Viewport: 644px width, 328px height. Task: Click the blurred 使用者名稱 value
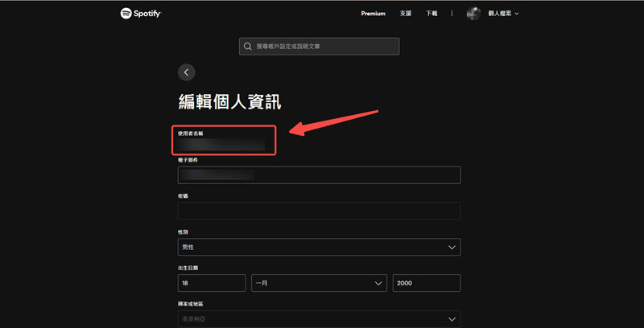222,146
